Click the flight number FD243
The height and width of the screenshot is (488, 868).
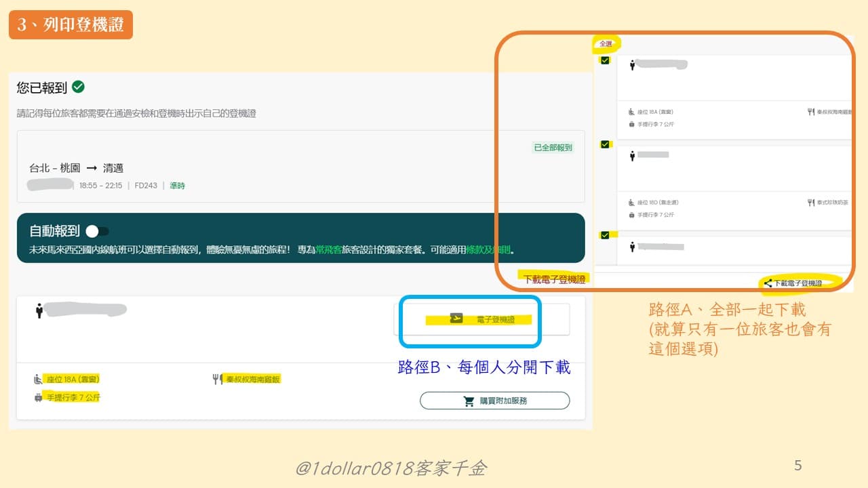pyautogui.click(x=146, y=185)
